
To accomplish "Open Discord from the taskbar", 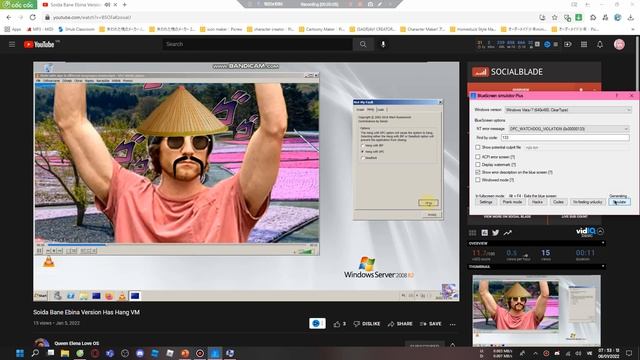I will coord(140,353).
